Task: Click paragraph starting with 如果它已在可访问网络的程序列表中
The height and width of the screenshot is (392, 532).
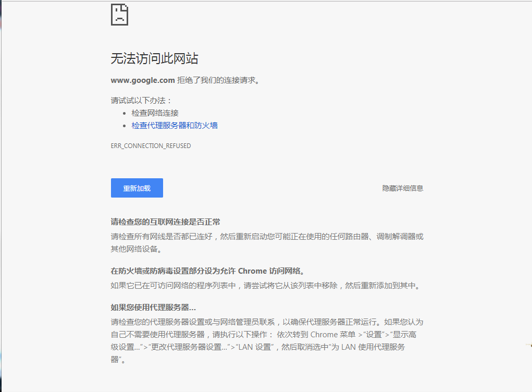Action: (267, 286)
